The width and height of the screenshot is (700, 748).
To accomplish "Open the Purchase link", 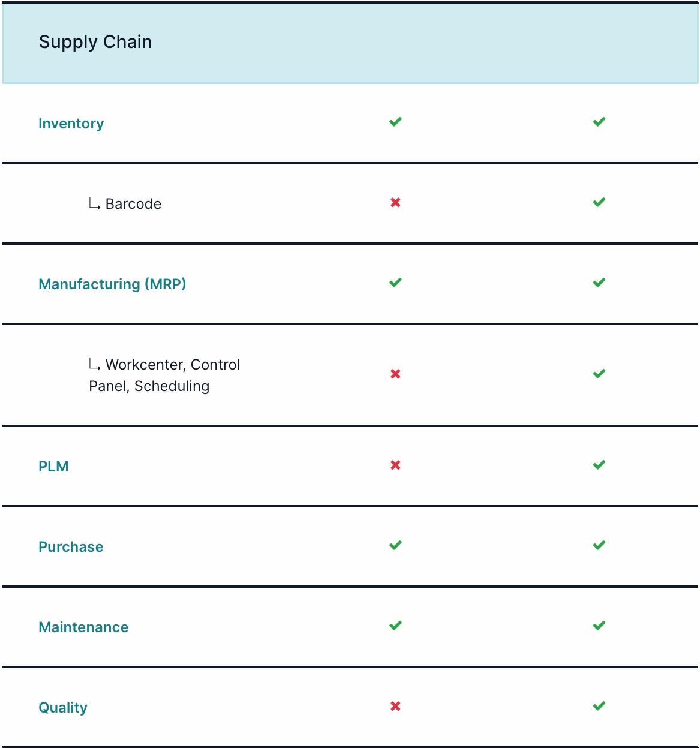I will (x=71, y=547).
